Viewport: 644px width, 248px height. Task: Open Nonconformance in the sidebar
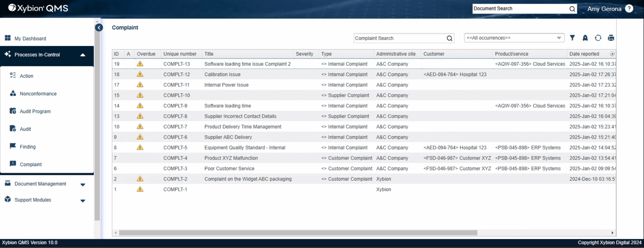pyautogui.click(x=38, y=94)
